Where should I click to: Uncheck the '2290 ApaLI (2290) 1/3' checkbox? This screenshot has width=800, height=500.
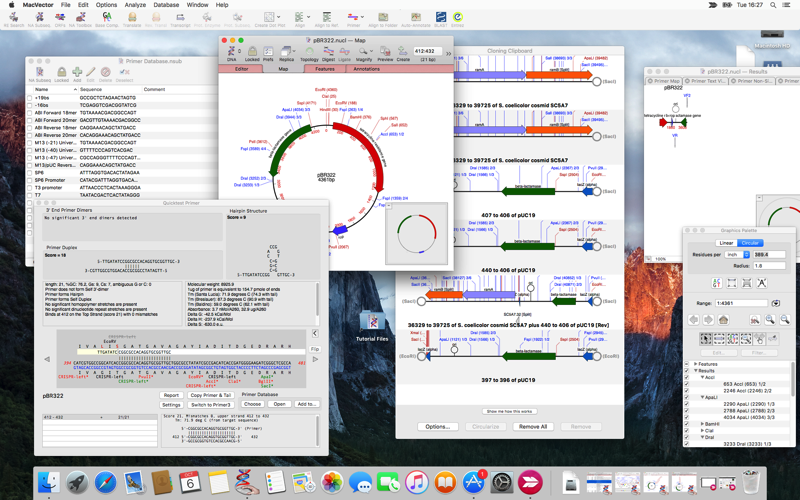(x=687, y=404)
